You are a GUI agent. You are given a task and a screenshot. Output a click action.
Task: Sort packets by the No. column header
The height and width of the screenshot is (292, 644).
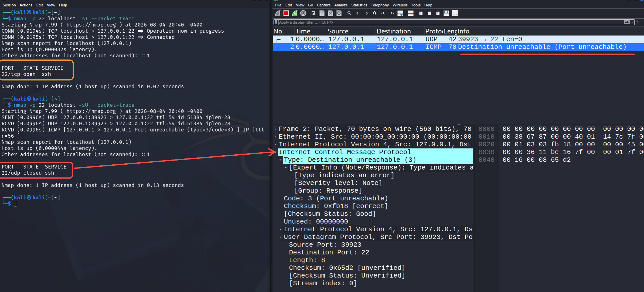[x=284, y=31]
